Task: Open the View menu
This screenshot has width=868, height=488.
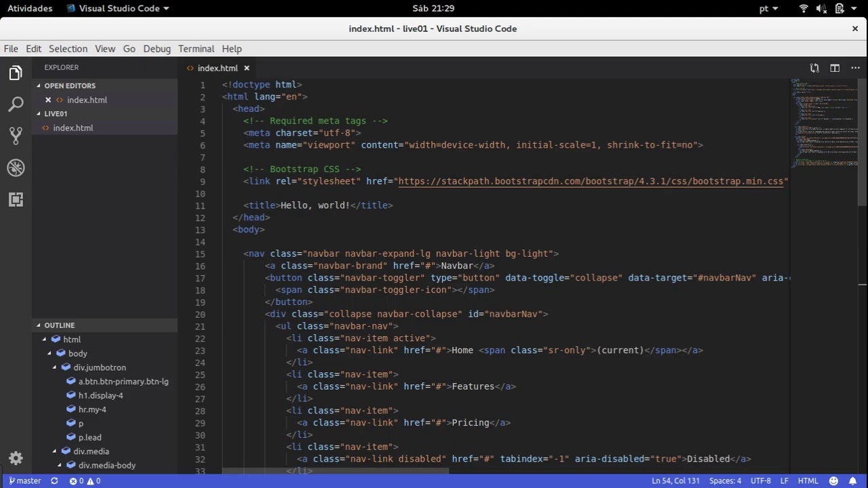Action: point(105,49)
